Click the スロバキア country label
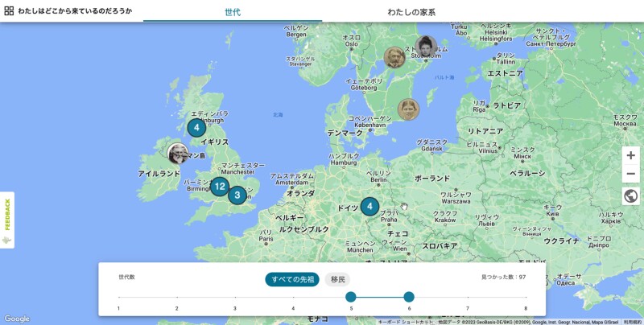Viewport: 644px width, 325px height. (x=440, y=246)
